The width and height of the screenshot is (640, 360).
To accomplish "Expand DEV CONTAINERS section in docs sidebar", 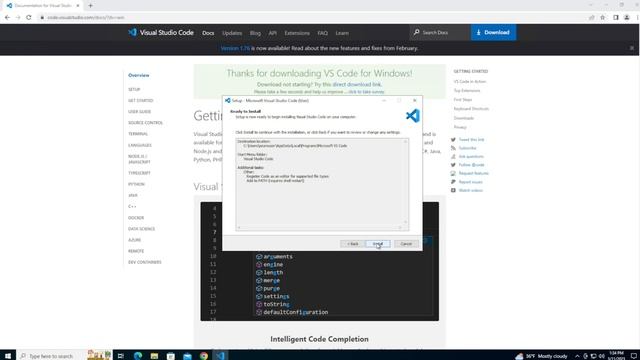I will point(144,262).
